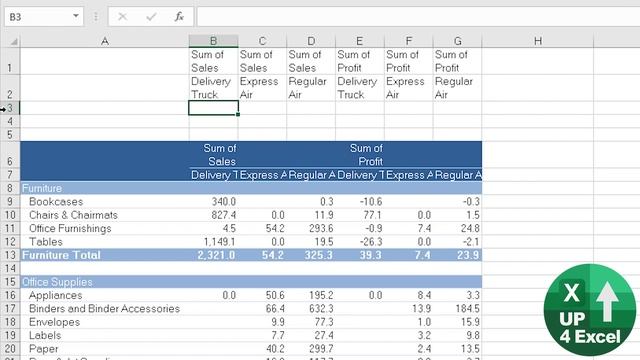Click 'Office Supplies' group row label
The width and height of the screenshot is (640, 360).
pyautogui.click(x=57, y=282)
